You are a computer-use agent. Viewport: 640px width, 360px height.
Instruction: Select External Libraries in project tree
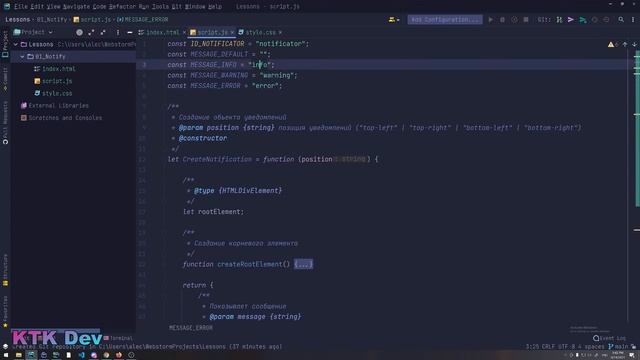point(58,105)
